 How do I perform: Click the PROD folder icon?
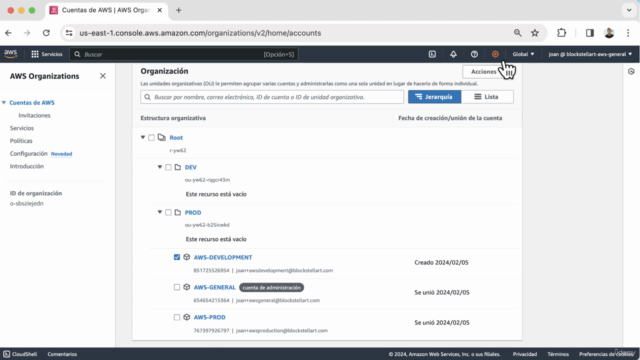click(x=178, y=212)
